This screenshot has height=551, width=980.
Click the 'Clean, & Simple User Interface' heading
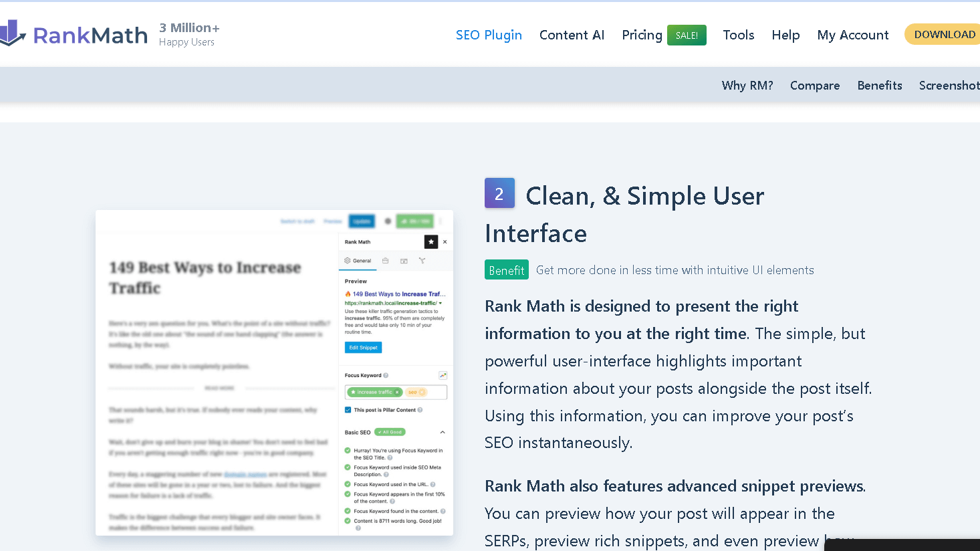point(624,214)
